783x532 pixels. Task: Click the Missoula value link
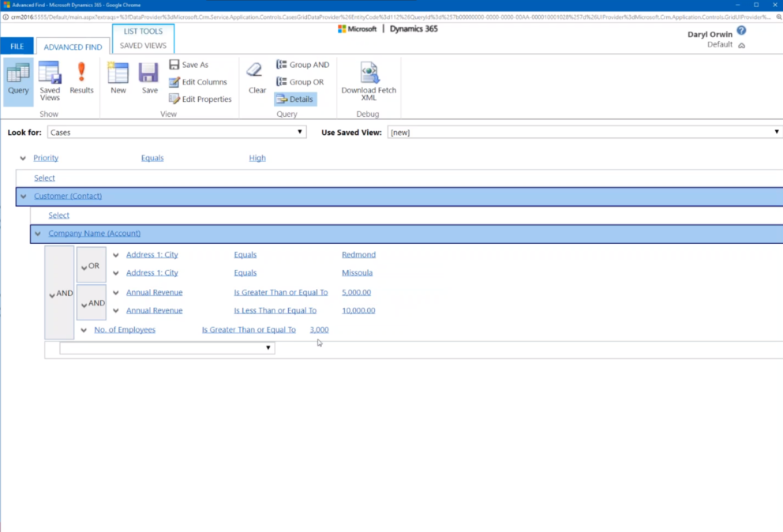[x=357, y=273]
